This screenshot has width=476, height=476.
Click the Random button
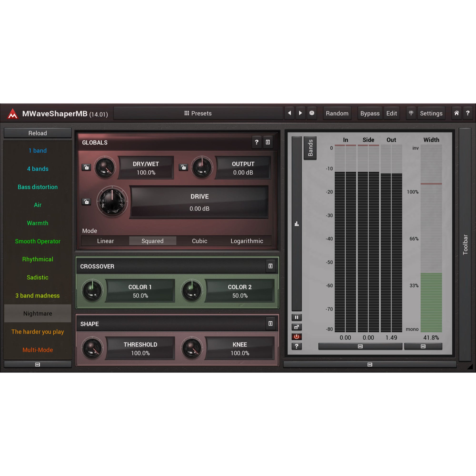pos(337,113)
